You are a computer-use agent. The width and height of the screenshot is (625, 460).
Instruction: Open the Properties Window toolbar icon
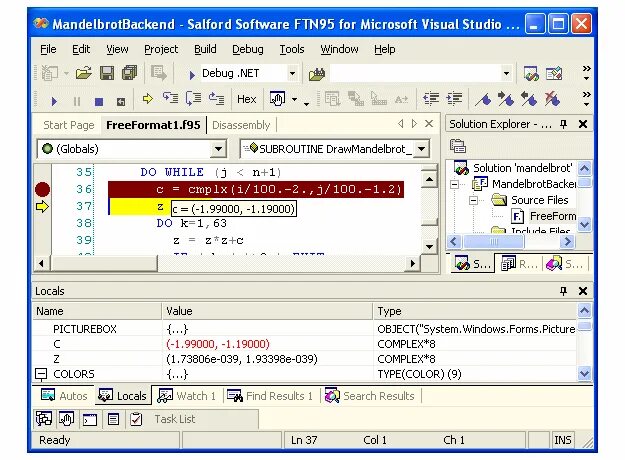pos(554,73)
